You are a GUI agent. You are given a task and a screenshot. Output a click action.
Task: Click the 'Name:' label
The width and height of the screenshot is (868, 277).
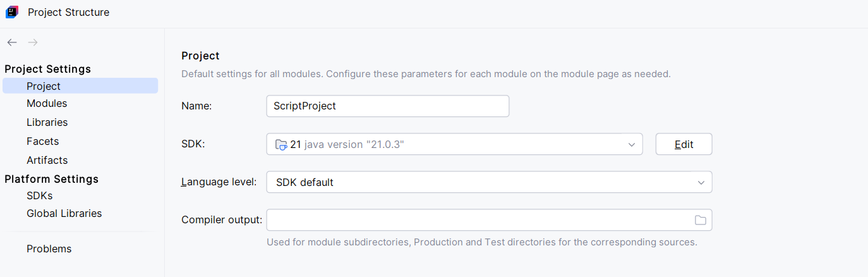pos(196,106)
